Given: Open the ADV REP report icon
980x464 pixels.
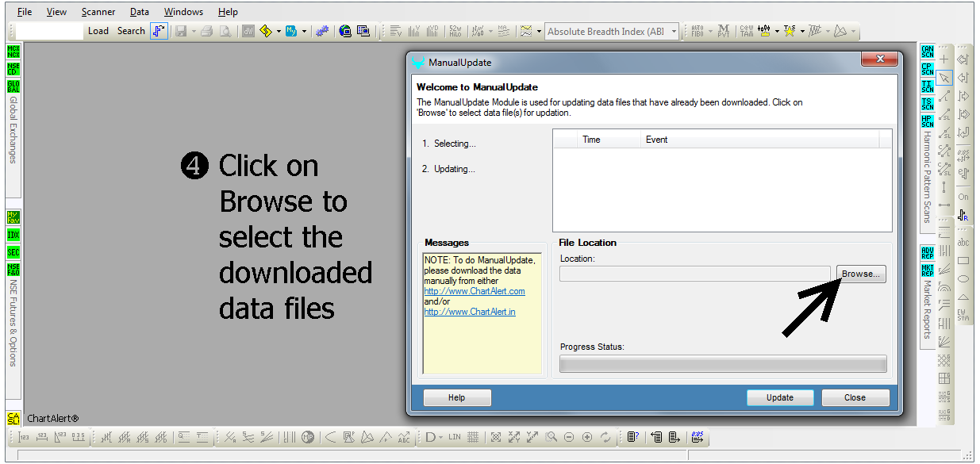Looking at the screenshot, I should point(927,253).
